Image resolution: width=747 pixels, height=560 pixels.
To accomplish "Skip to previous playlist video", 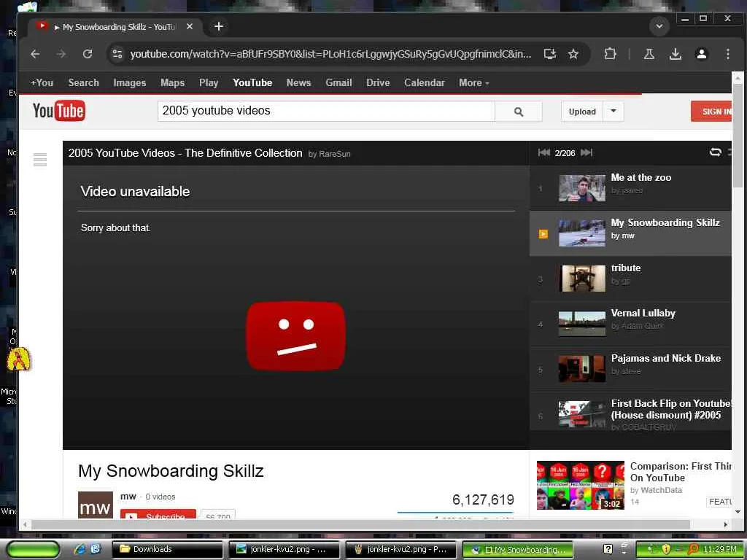I will click(x=544, y=152).
